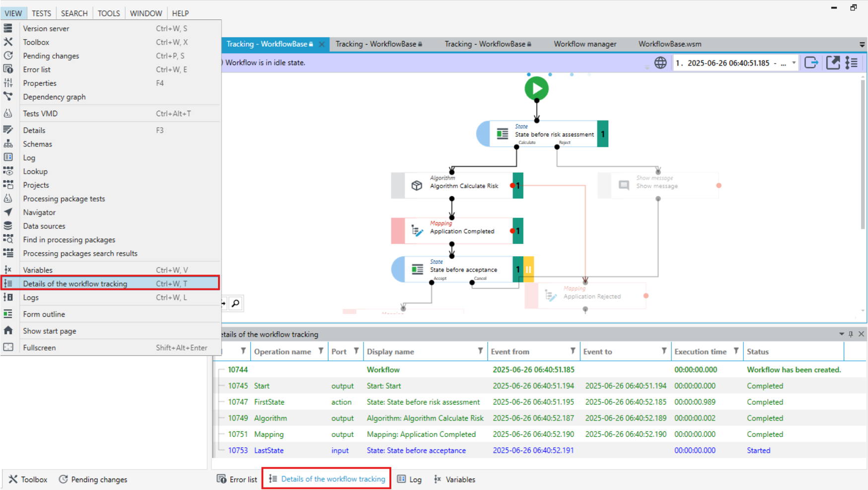Open the Toolbox bottom tab
The image size is (868, 490).
[28, 480]
